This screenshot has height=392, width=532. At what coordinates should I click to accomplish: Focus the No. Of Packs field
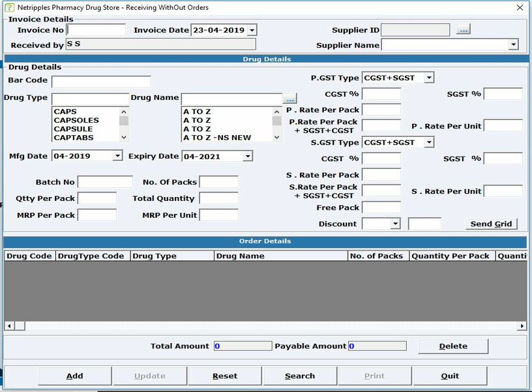[x=218, y=181]
